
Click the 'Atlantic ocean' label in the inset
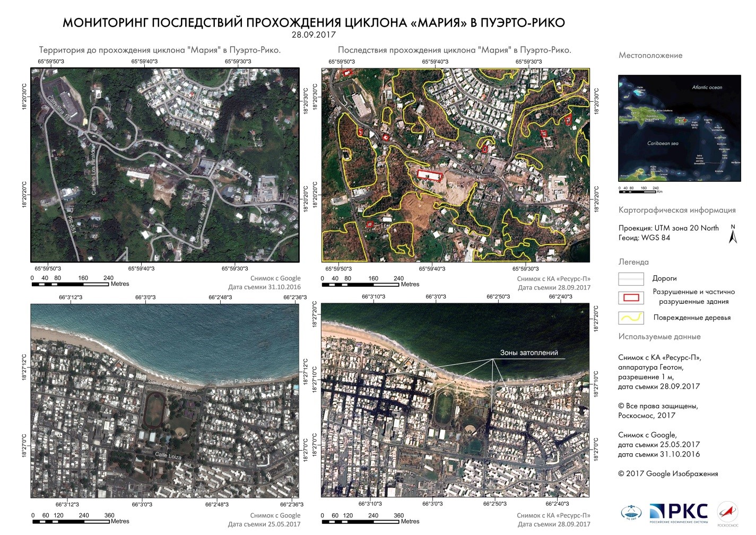click(x=707, y=87)
